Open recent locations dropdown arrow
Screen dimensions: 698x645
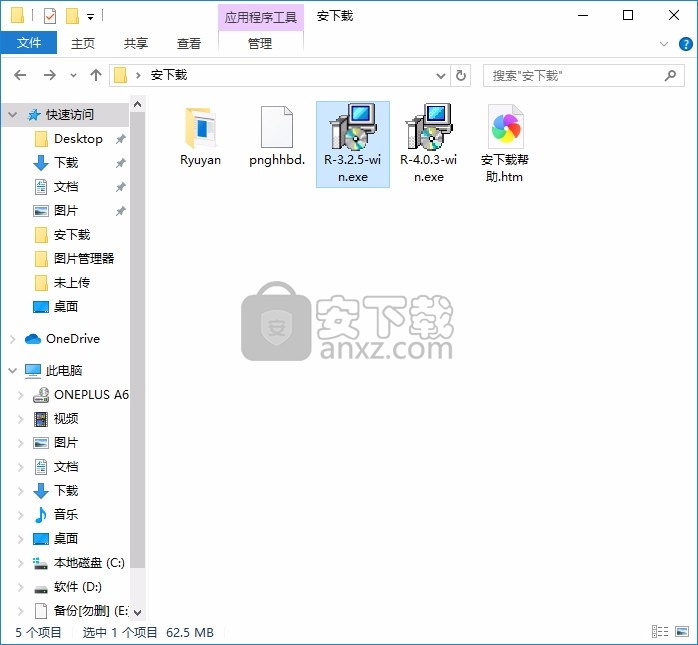pyautogui.click(x=73, y=75)
